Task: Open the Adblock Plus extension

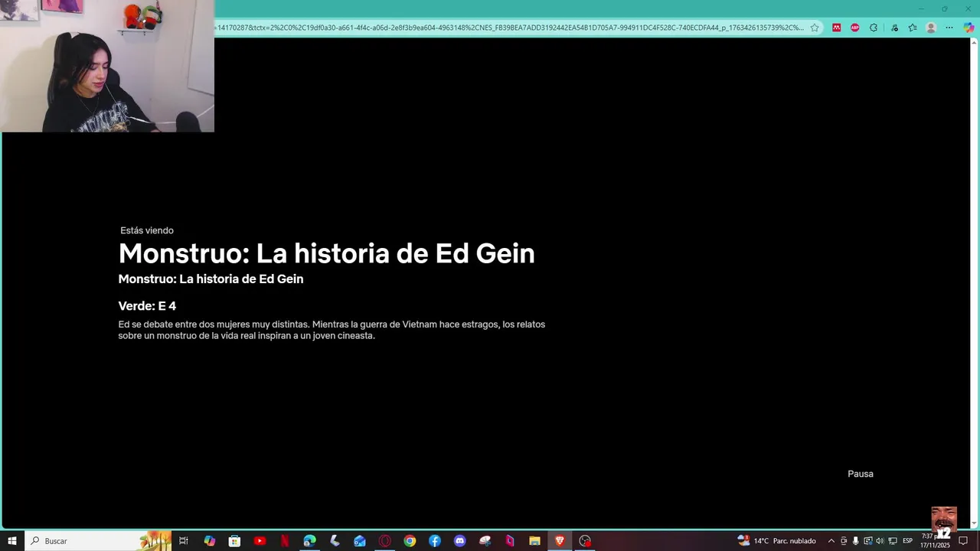Action: click(x=855, y=28)
